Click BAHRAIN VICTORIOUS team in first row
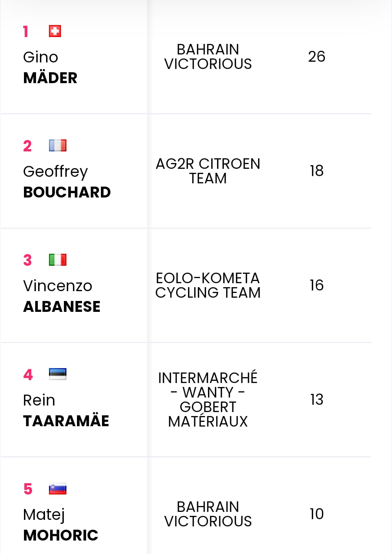Screen dimensions: 392x554 208,57
